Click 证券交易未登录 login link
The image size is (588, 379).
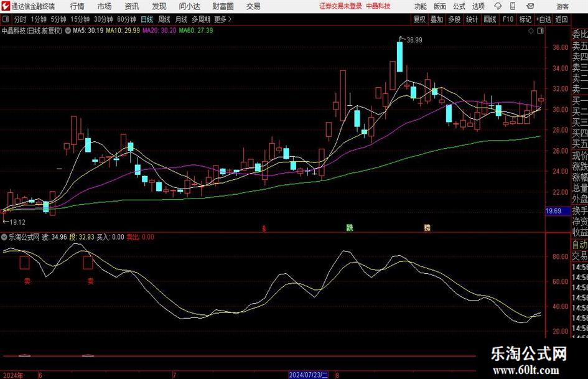click(x=340, y=6)
